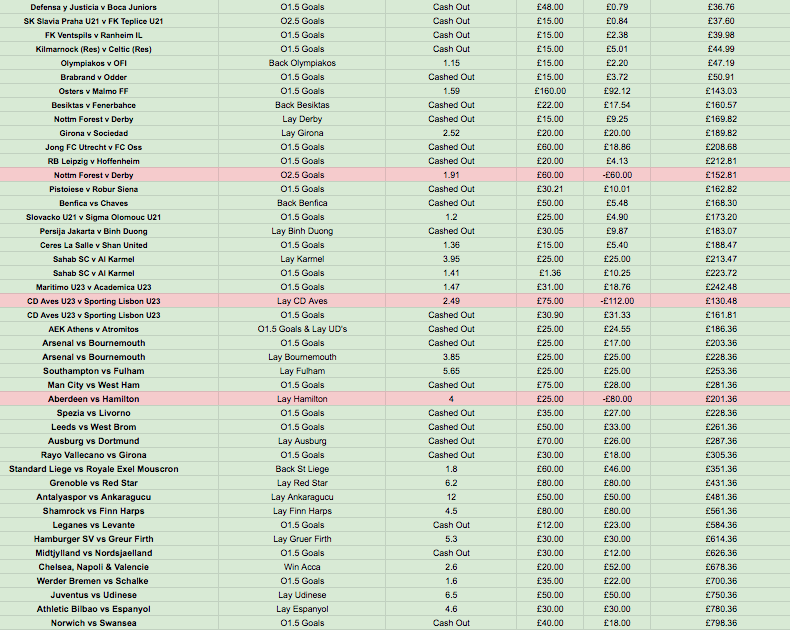The width and height of the screenshot is (790, 630).
Task: Click the Lay Binh Duong bet cell
Action: pyautogui.click(x=302, y=231)
